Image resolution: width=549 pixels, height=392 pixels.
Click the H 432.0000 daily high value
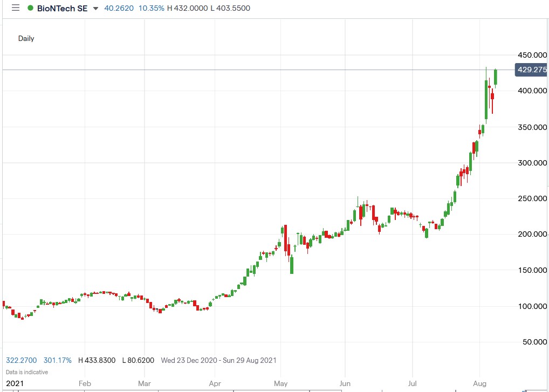tap(187, 8)
